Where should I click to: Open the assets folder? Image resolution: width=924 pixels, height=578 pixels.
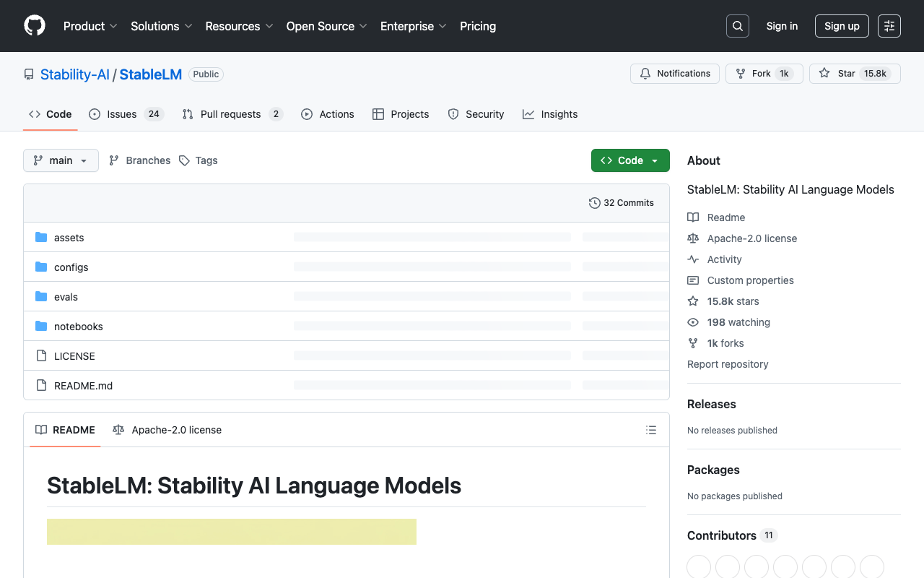(x=69, y=238)
